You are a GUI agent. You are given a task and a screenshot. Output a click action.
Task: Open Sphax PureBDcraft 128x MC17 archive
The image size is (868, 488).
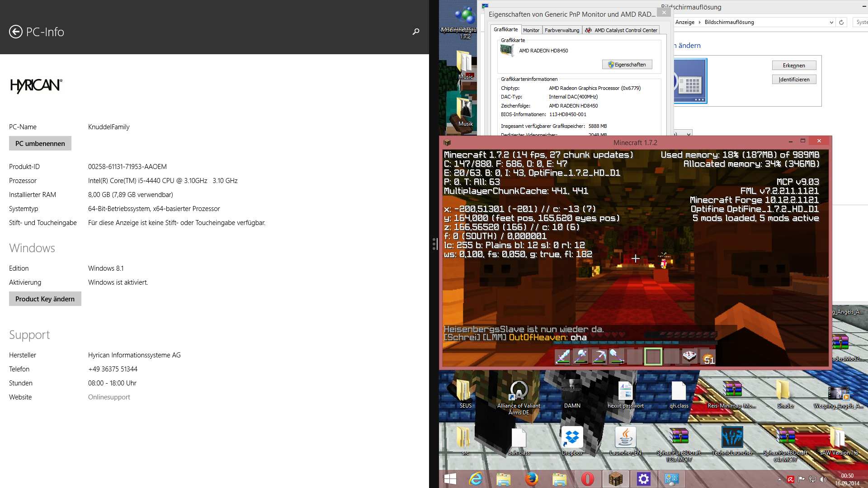679,444
